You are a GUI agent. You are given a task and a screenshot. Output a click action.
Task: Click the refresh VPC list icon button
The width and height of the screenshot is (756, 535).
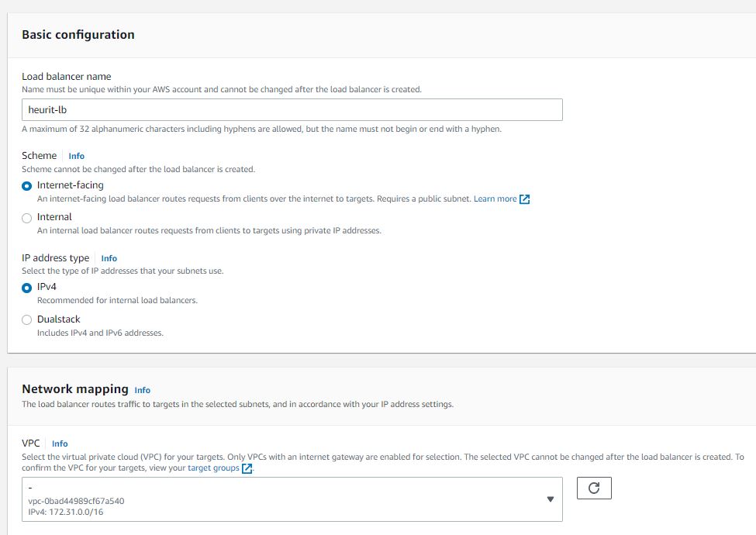[x=593, y=488]
